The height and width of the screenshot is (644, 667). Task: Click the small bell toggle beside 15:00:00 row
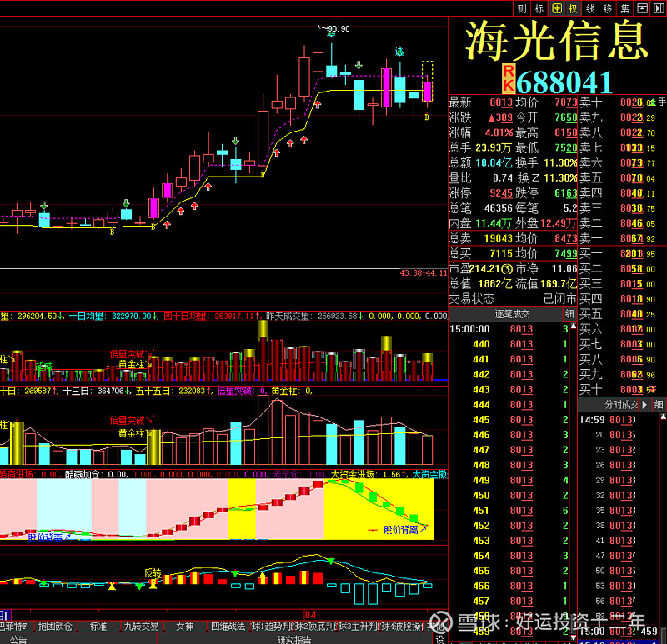click(x=572, y=327)
